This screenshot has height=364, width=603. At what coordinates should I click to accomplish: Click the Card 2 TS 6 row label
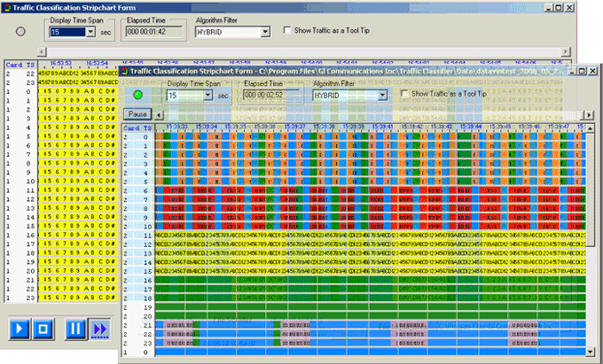pos(138,190)
